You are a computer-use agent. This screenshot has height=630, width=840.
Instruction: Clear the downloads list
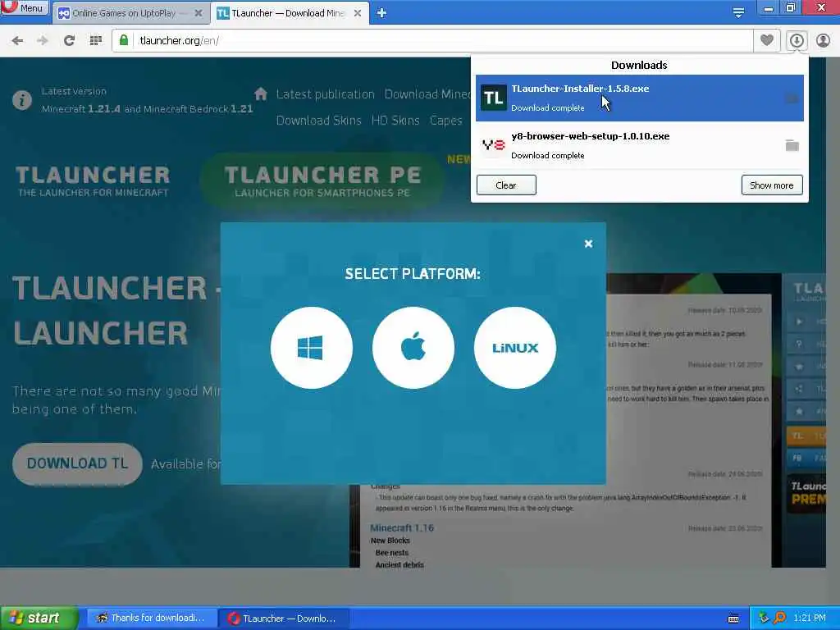[506, 185]
